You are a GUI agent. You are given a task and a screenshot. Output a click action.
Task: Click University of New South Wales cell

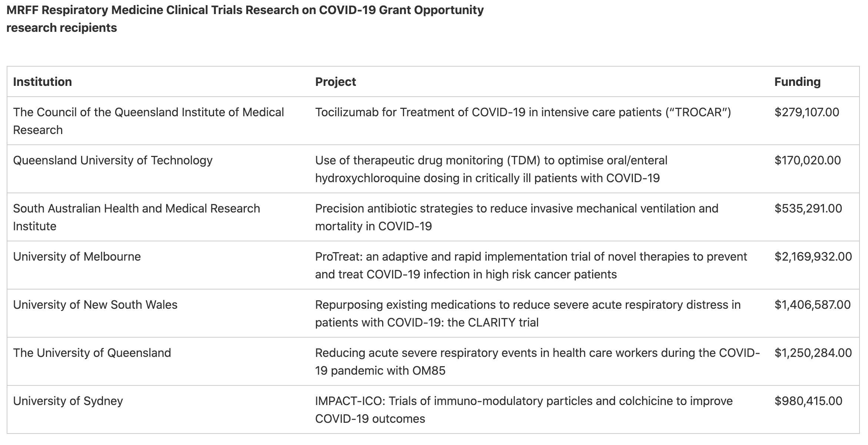[95, 305]
